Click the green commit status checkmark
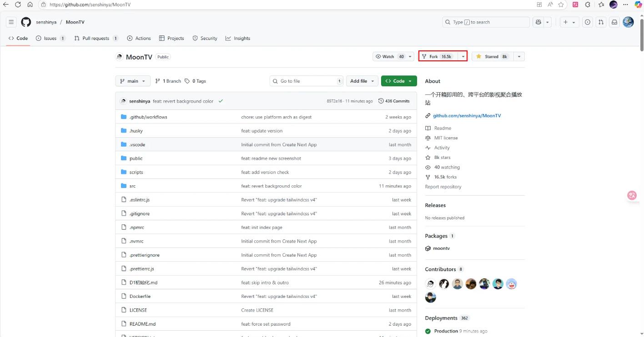Screen dimensions: 644x337 click(221, 101)
